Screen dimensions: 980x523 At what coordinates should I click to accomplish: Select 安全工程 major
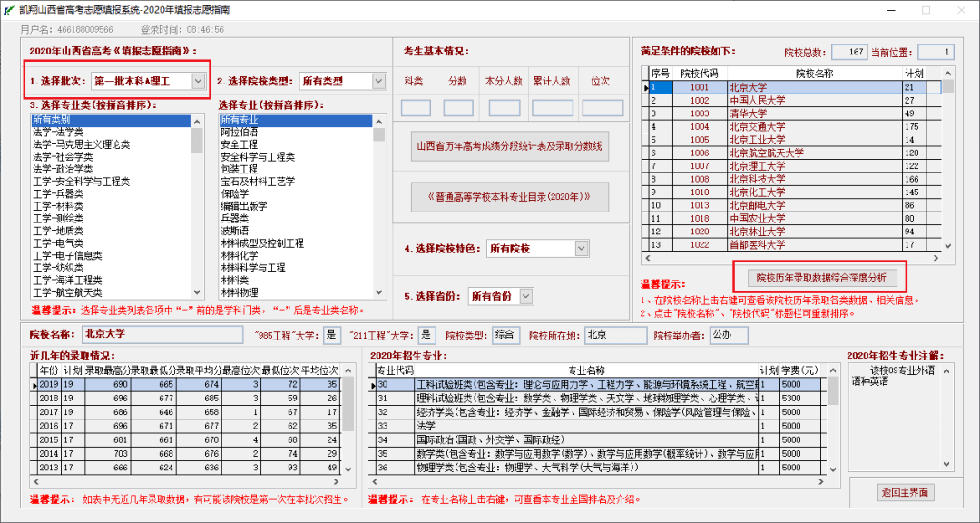pyautogui.click(x=296, y=144)
